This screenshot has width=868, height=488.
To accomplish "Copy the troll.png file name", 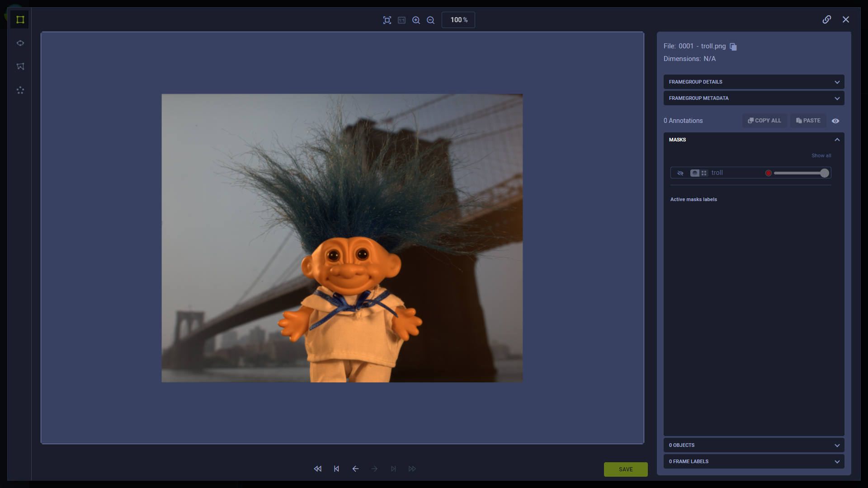I will [733, 47].
